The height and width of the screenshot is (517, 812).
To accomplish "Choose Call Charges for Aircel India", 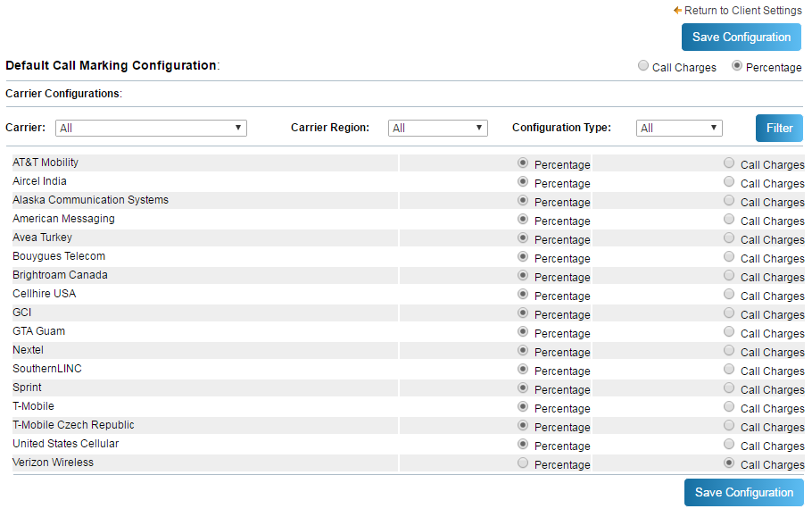I will point(729,181).
